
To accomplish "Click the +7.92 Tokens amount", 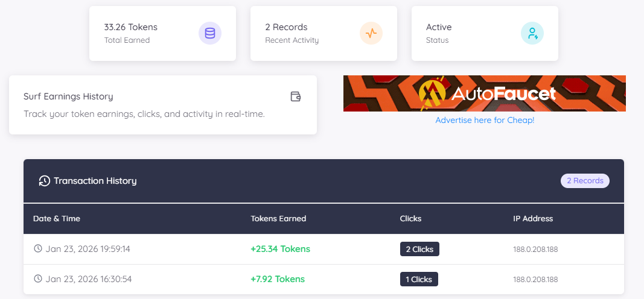I will pos(278,279).
